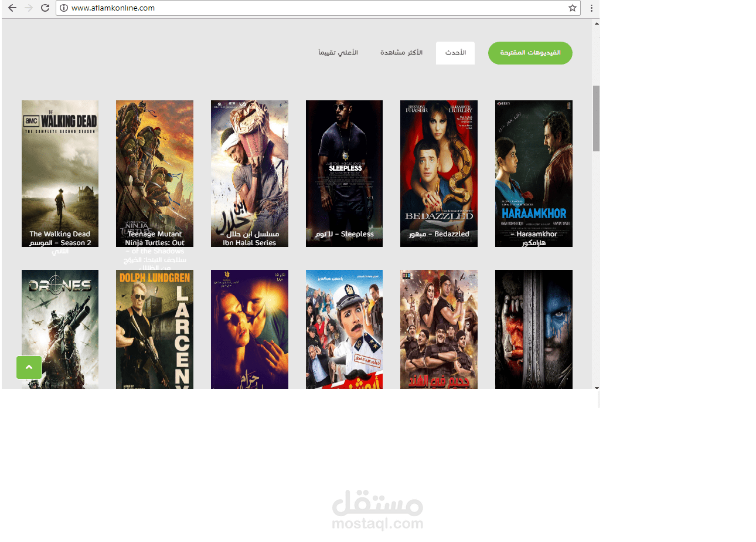Click the www.aflamkonline.com address bar
Image resolution: width=756 pixels, height=542 pixels.
(x=318, y=8)
